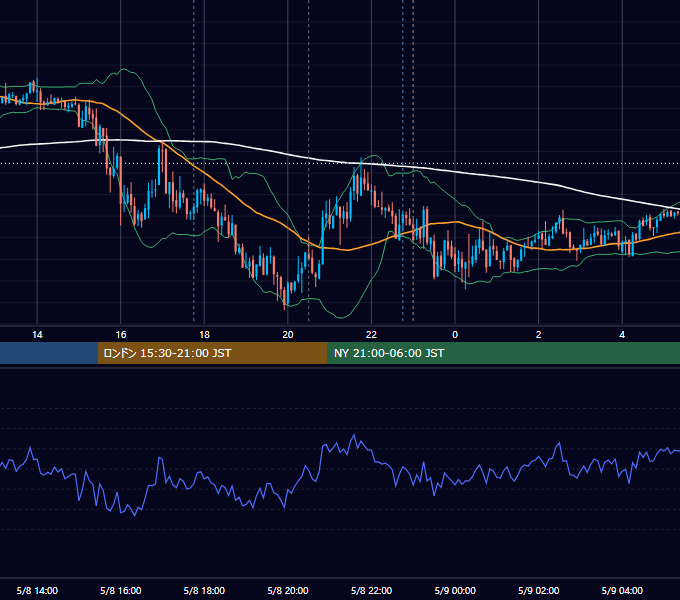Click the 0 hour axis label
Screen dimensions: 680x600
click(x=455, y=335)
